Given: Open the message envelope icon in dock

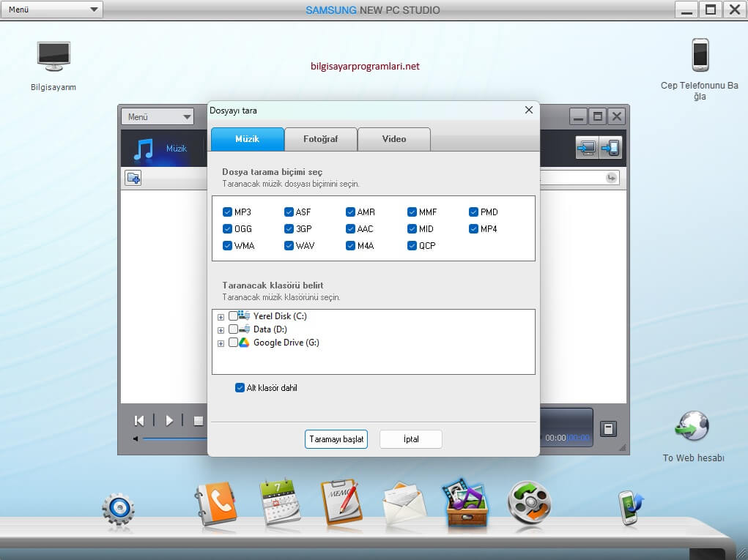Looking at the screenshot, I should pos(404,505).
